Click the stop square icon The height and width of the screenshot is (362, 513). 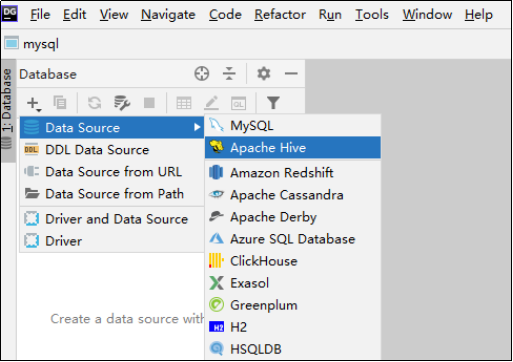(x=149, y=103)
